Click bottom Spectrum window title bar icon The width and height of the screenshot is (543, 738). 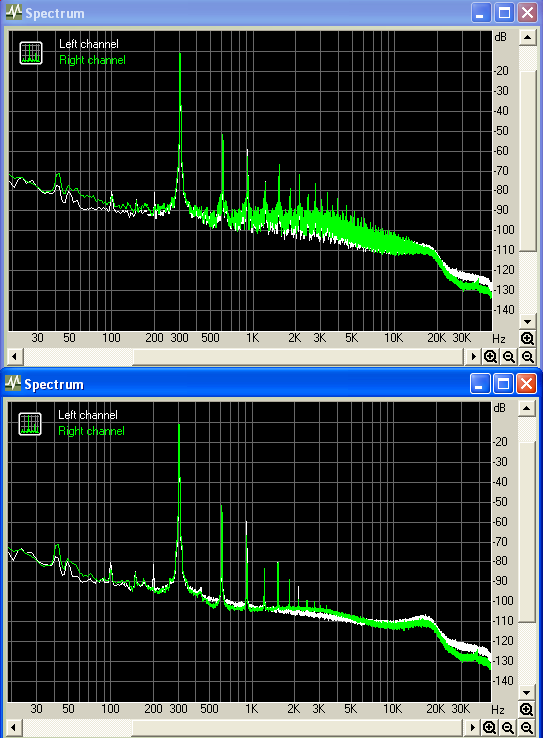(13, 384)
